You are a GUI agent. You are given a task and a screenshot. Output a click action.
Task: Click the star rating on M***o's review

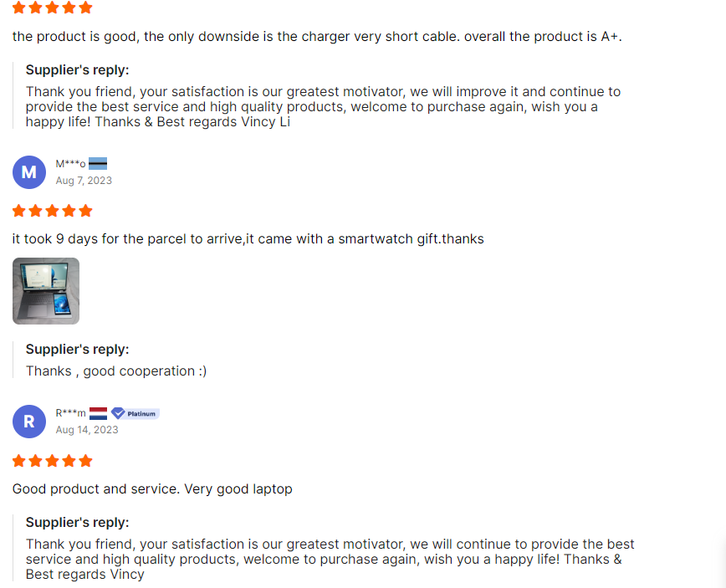[52, 211]
